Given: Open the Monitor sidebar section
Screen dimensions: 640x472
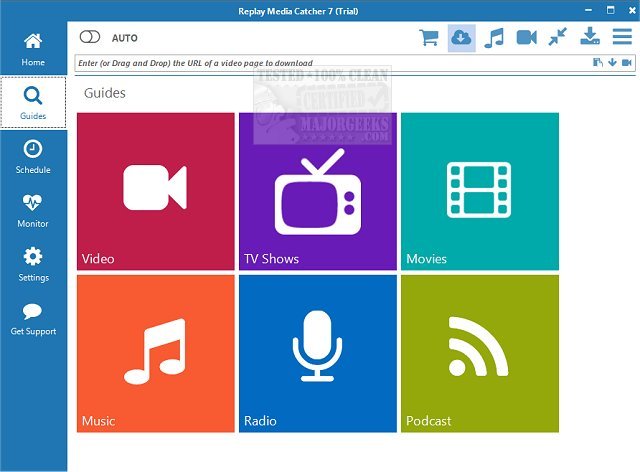Looking at the screenshot, I should tap(33, 211).
